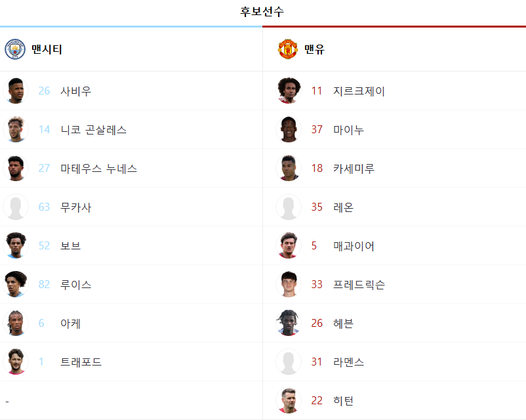Open 마테우스 누네스 player name
The width and height of the screenshot is (526, 420).
click(x=98, y=168)
